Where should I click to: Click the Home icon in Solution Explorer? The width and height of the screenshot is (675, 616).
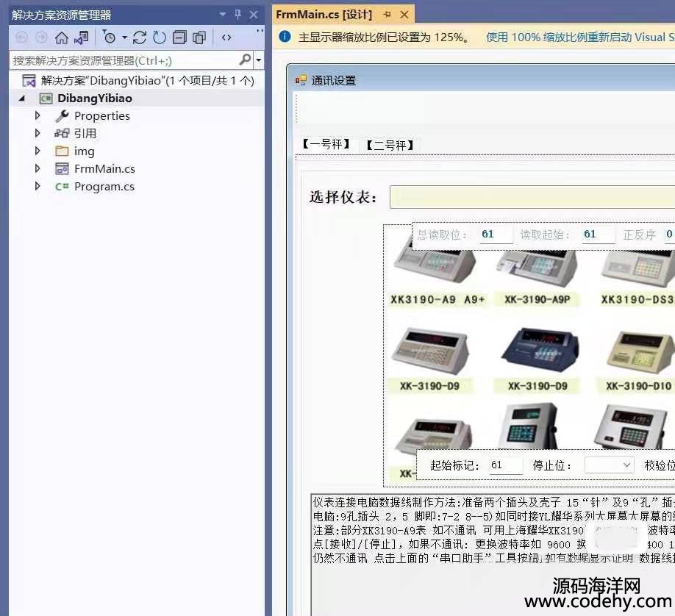point(62,38)
